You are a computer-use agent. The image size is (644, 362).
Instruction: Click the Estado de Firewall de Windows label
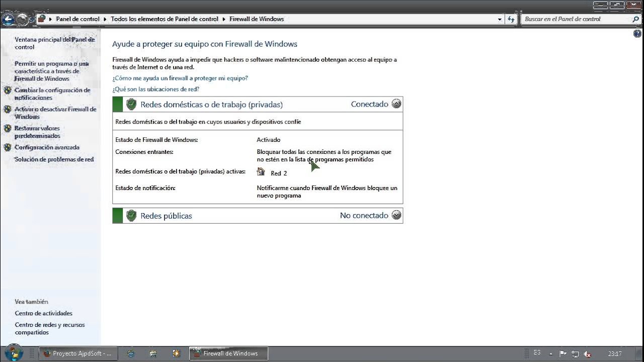156,140
